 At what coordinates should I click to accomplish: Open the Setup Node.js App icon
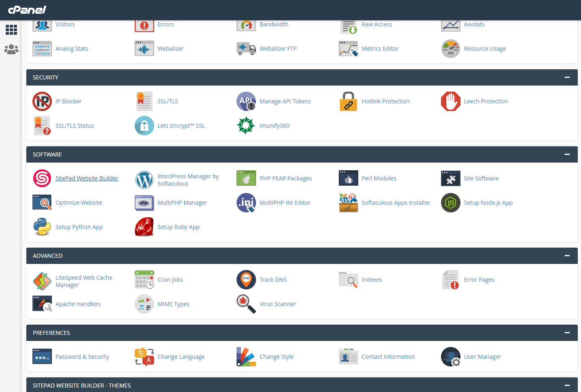point(451,203)
